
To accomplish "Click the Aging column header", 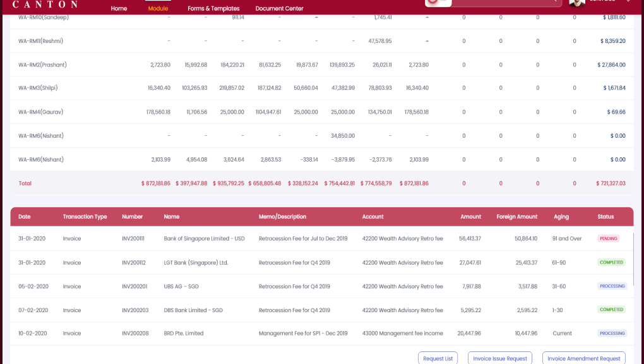I will coord(561,217).
